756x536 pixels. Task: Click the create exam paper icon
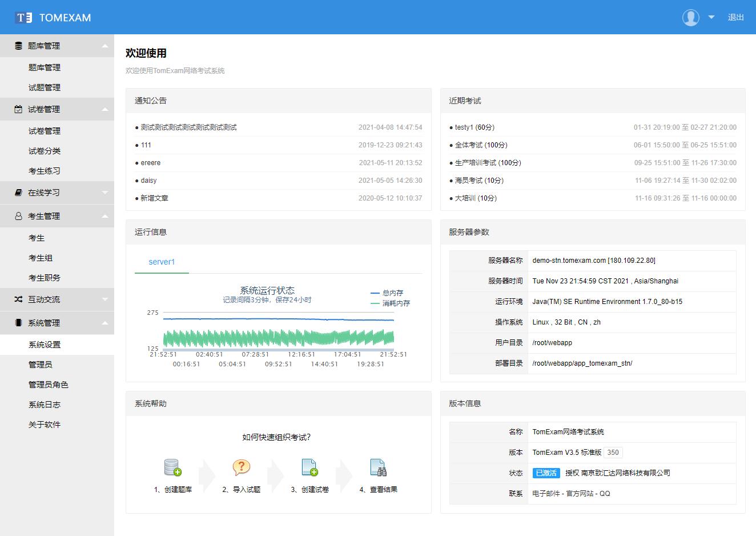[309, 467]
